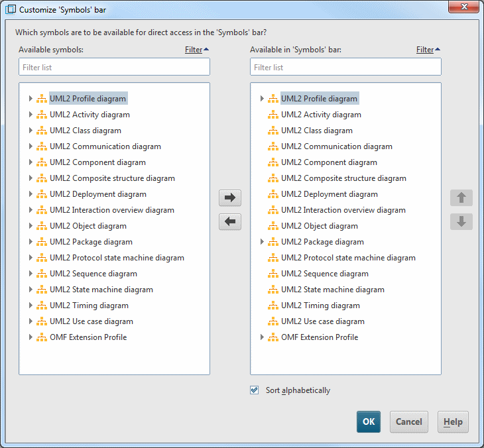
Task: Click the Cancel button
Action: point(408,421)
